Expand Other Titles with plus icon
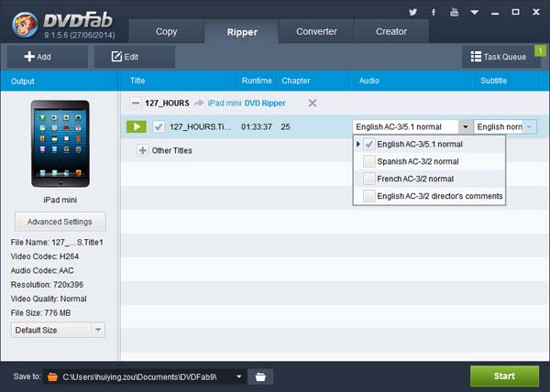This screenshot has height=392, width=550. coord(142,150)
